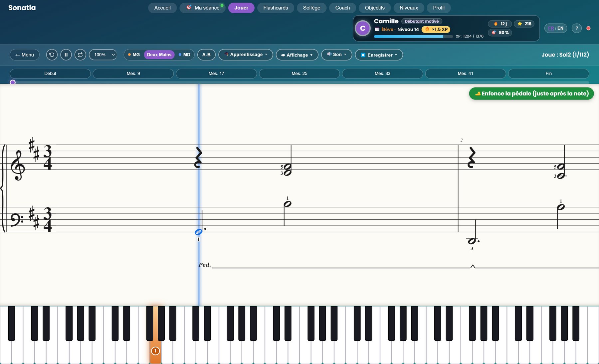The width and height of the screenshot is (599, 364).
Task: Switch language with FR / EN toggle
Action: (x=556, y=28)
